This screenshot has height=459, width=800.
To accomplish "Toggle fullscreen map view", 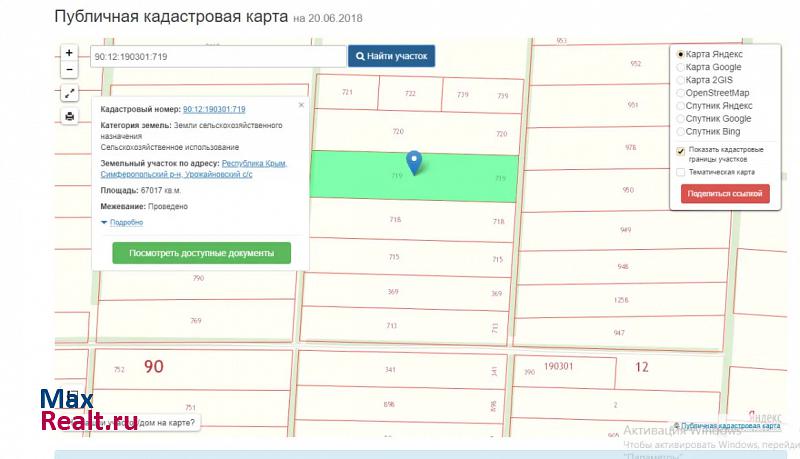I will click(x=69, y=93).
